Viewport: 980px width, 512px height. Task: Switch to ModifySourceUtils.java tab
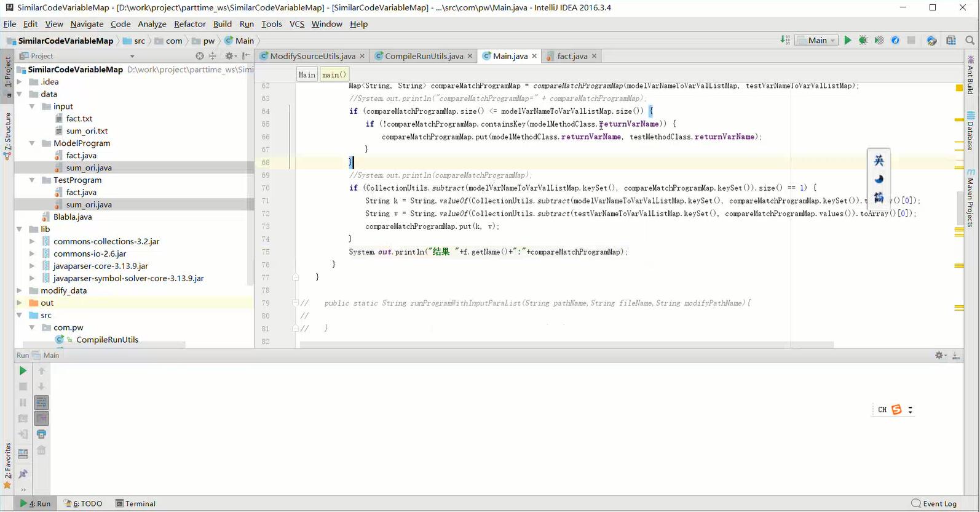[312, 56]
